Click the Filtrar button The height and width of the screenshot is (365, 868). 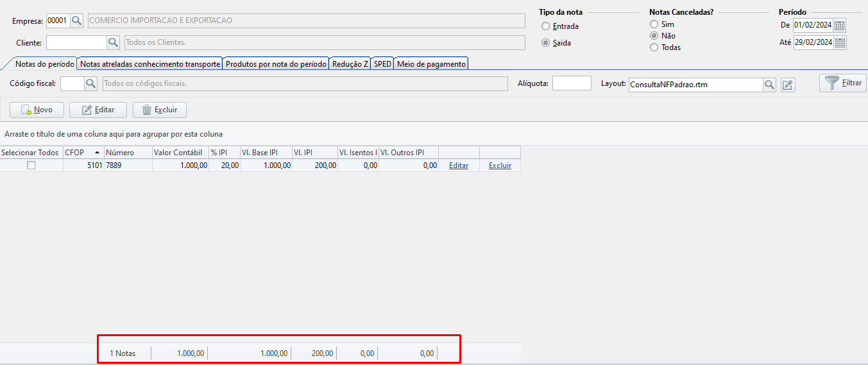click(842, 83)
